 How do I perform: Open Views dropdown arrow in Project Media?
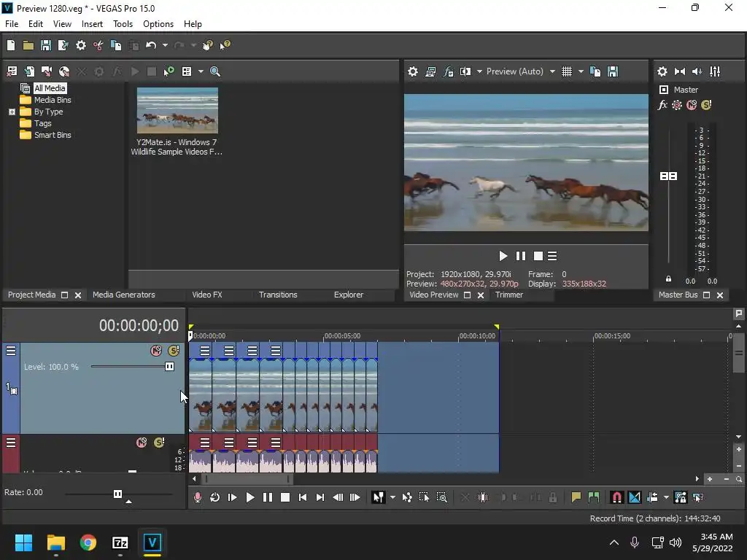(x=201, y=71)
